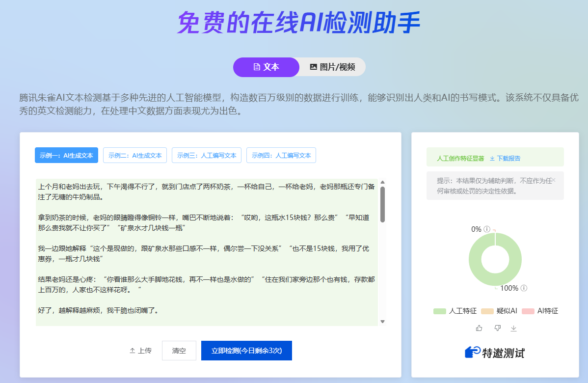Click the green 人工特征 legend swatch
This screenshot has height=383, width=588.
[x=439, y=310]
